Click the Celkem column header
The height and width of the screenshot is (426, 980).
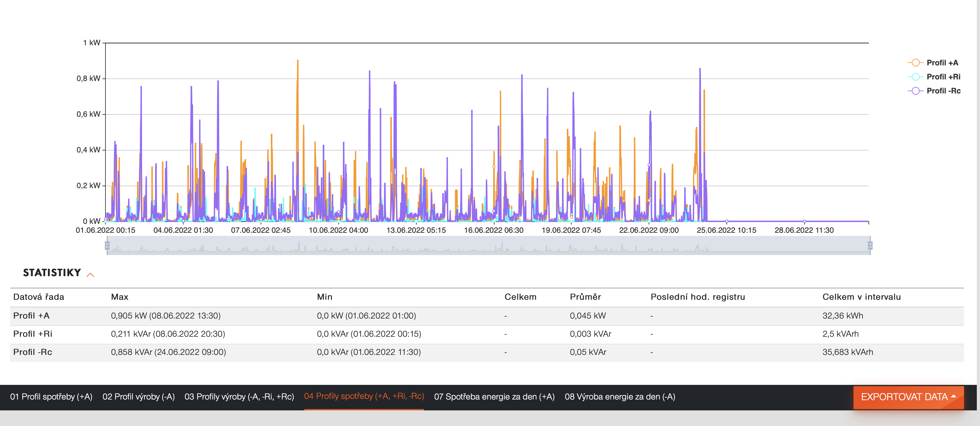[521, 297]
